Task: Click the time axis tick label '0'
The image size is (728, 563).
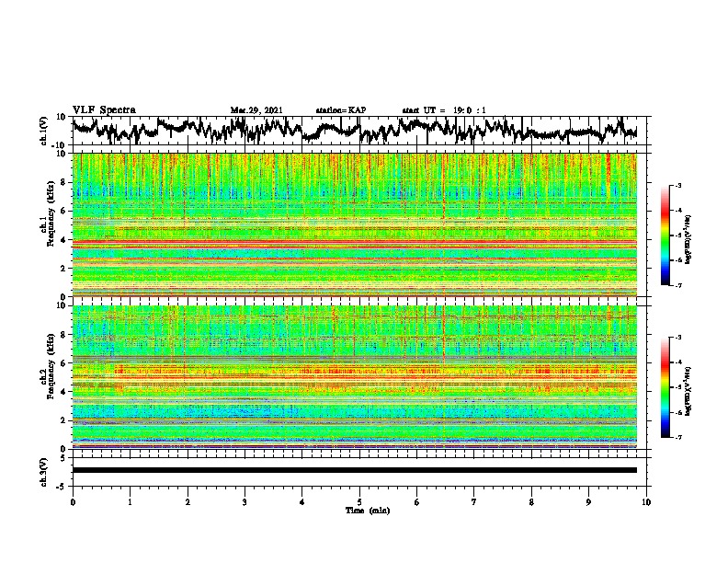Action: pyautogui.click(x=73, y=502)
